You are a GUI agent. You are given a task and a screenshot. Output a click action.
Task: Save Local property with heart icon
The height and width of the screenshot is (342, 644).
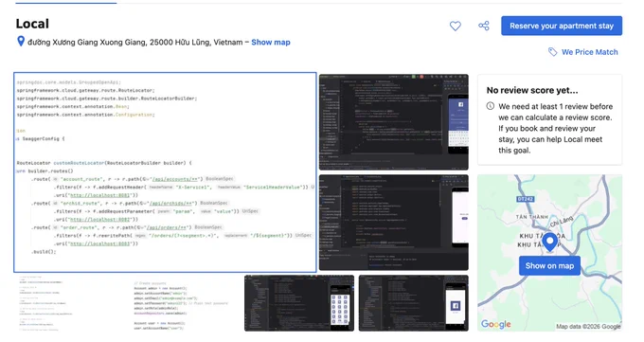coord(456,26)
